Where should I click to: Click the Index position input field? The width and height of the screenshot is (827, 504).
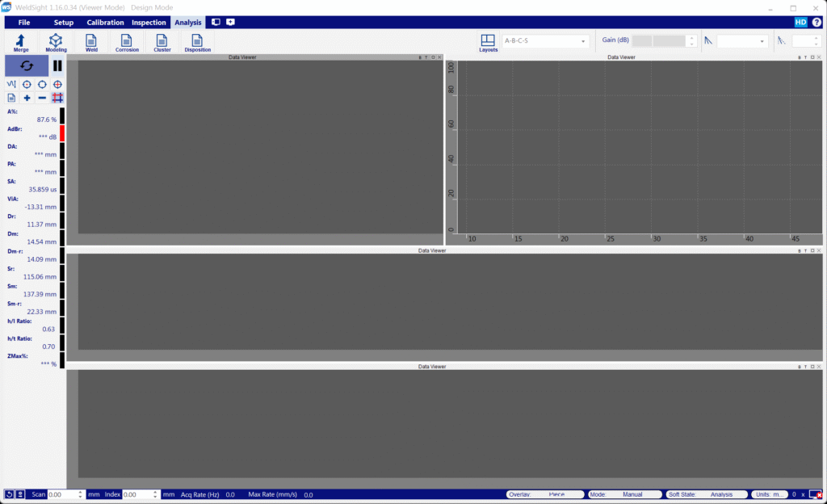(x=136, y=494)
